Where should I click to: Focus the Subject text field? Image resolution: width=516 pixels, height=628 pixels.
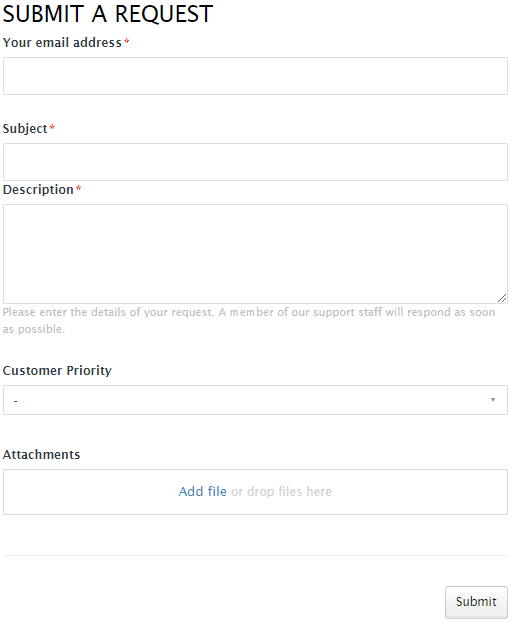pyautogui.click(x=255, y=162)
